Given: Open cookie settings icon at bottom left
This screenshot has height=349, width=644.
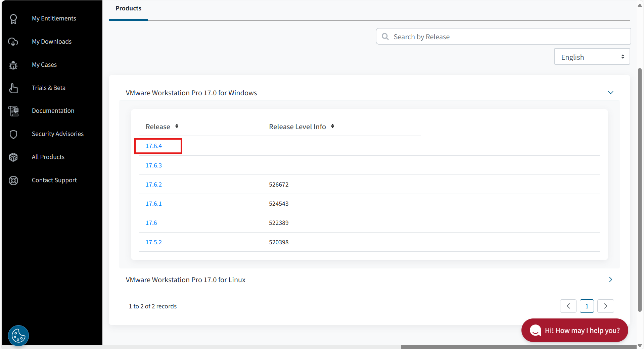Looking at the screenshot, I should (x=18, y=335).
